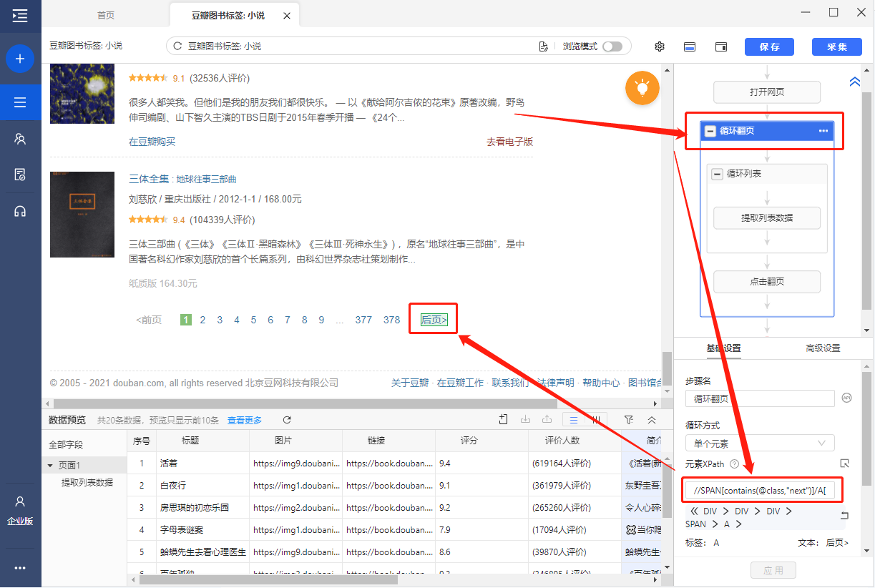Switch to the side panel layout icon

coord(721,46)
